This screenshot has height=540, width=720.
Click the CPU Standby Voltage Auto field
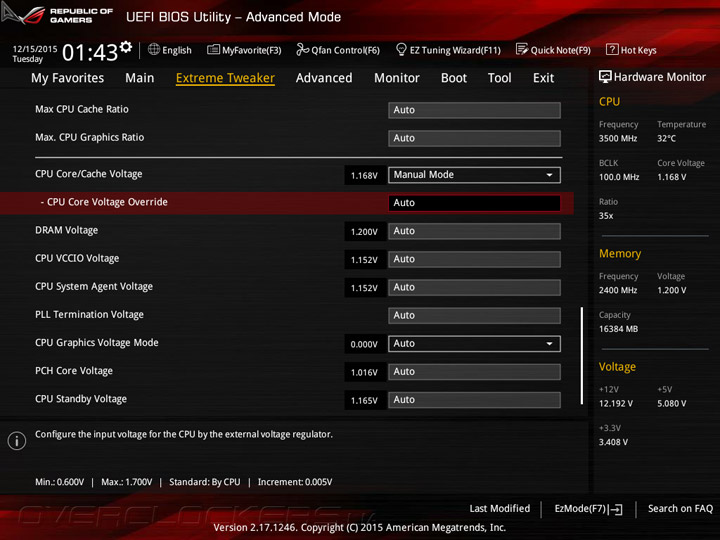[474, 400]
